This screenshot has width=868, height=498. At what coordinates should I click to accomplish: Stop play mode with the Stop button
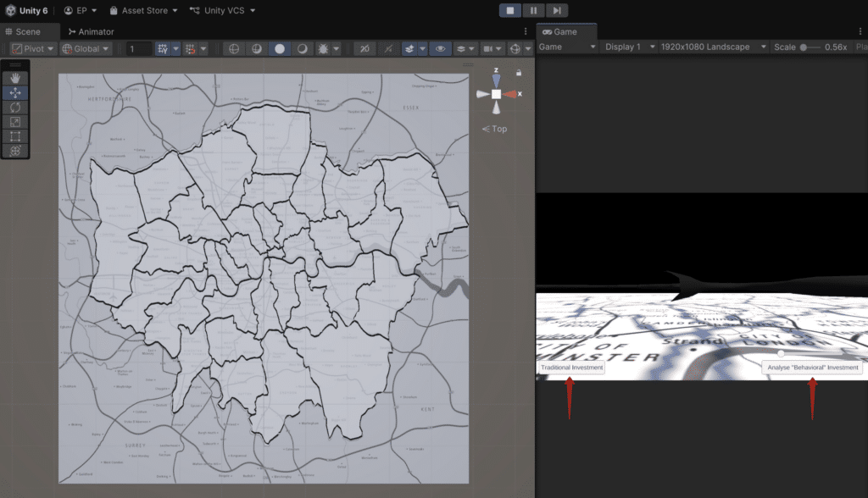click(510, 10)
